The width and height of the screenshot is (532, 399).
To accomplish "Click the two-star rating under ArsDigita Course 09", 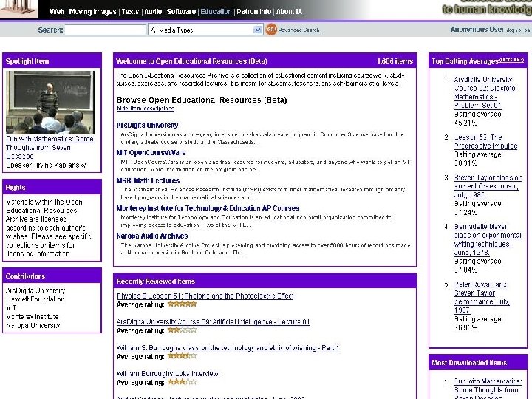I will tap(183, 330).
